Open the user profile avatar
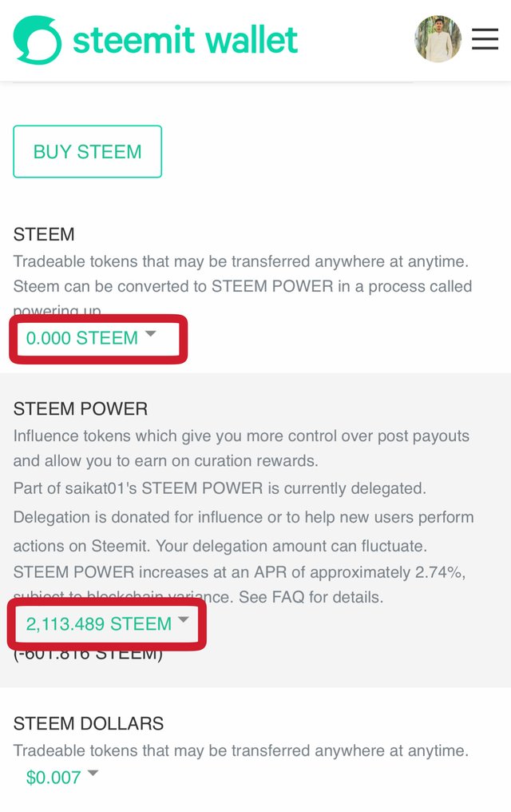511x812 pixels. click(x=438, y=39)
